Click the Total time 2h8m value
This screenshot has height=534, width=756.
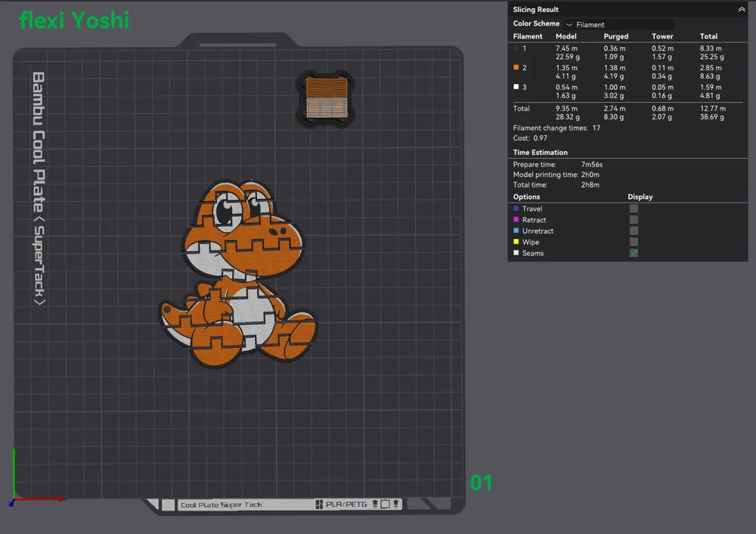pyautogui.click(x=590, y=185)
